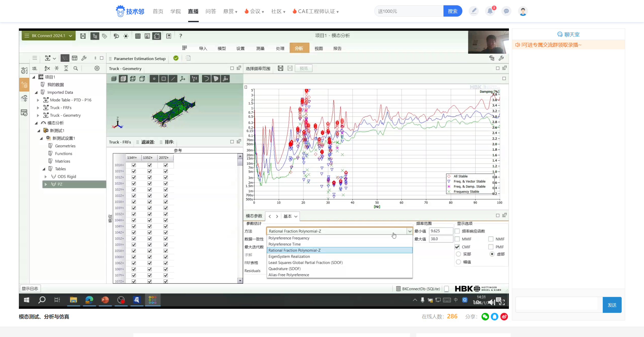644x337 pixels.
Task: Open the help question mark icon
Action: pyautogui.click(x=180, y=36)
